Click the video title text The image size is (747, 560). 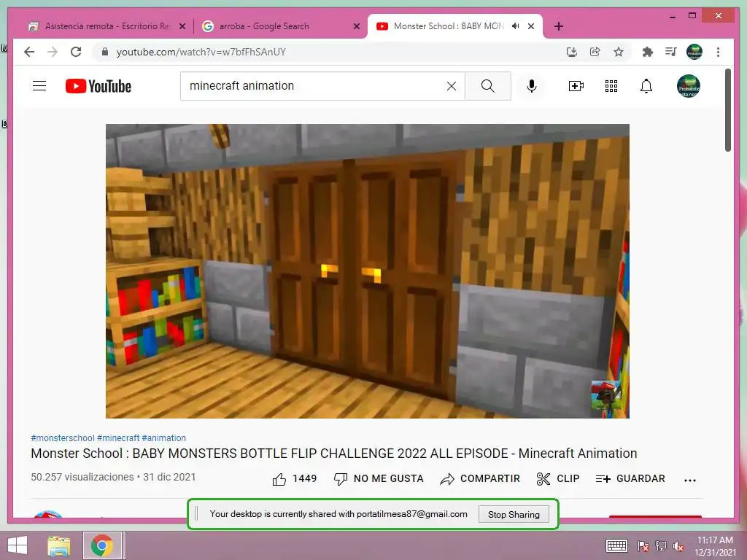334,454
